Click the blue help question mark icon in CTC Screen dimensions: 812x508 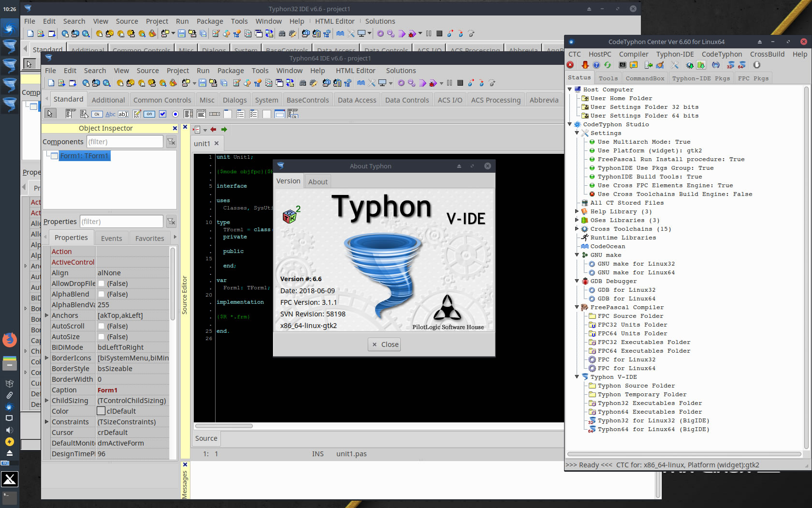pyautogui.click(x=596, y=65)
